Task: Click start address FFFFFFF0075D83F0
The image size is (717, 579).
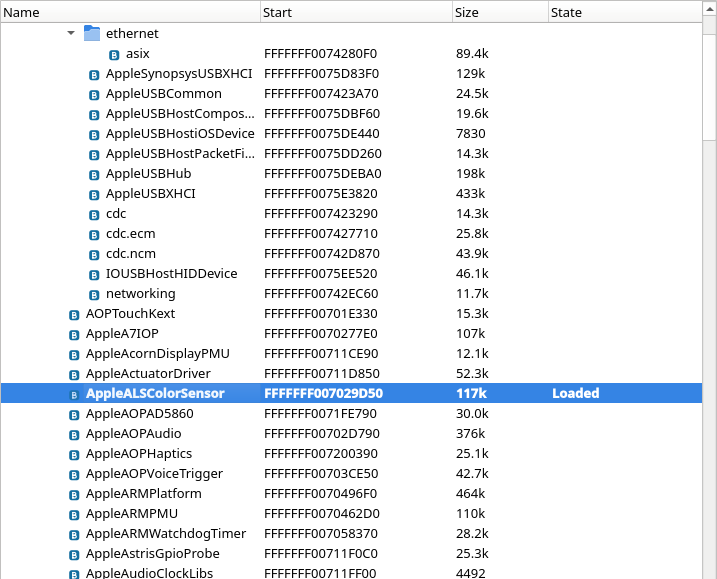Action: tap(321, 74)
